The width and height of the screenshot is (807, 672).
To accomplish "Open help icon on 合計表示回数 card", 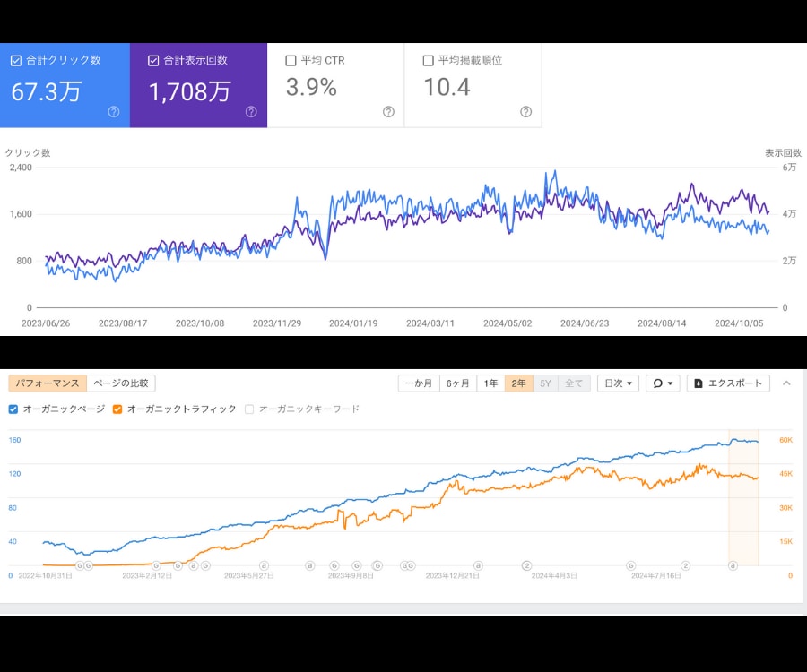I will pos(251,112).
